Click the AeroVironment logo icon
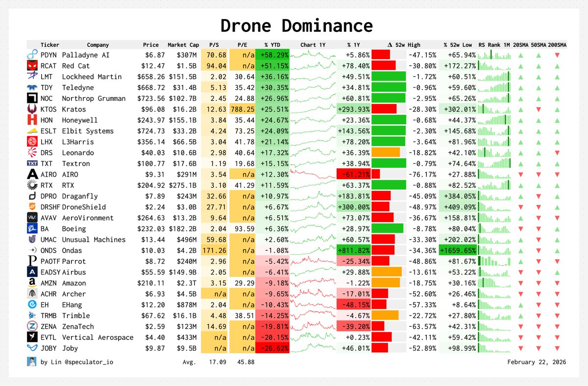This screenshot has width=588, height=386. tap(32, 217)
